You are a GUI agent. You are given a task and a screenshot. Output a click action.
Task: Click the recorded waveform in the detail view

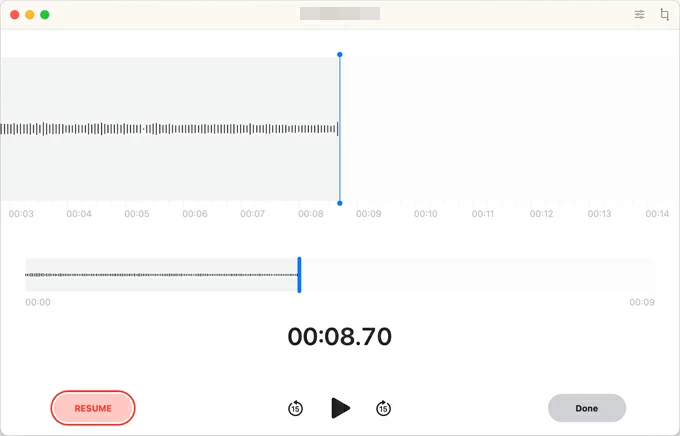[170, 129]
